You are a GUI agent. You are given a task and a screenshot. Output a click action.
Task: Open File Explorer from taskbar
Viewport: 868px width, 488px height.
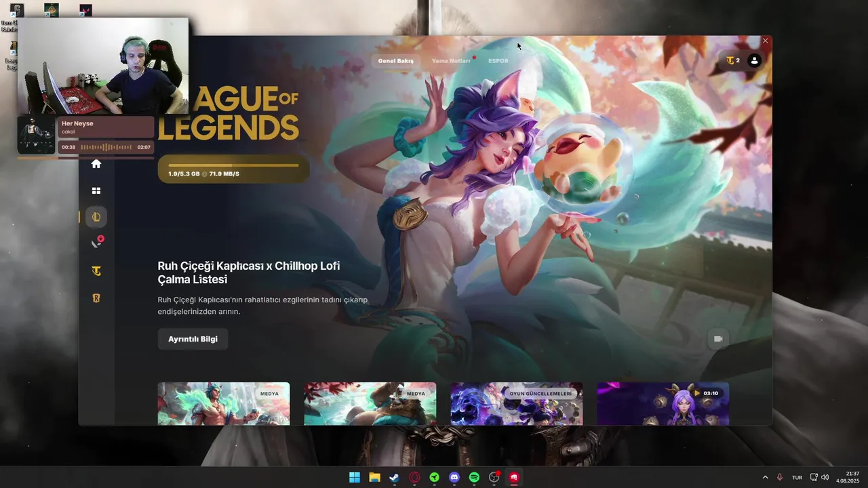click(374, 477)
